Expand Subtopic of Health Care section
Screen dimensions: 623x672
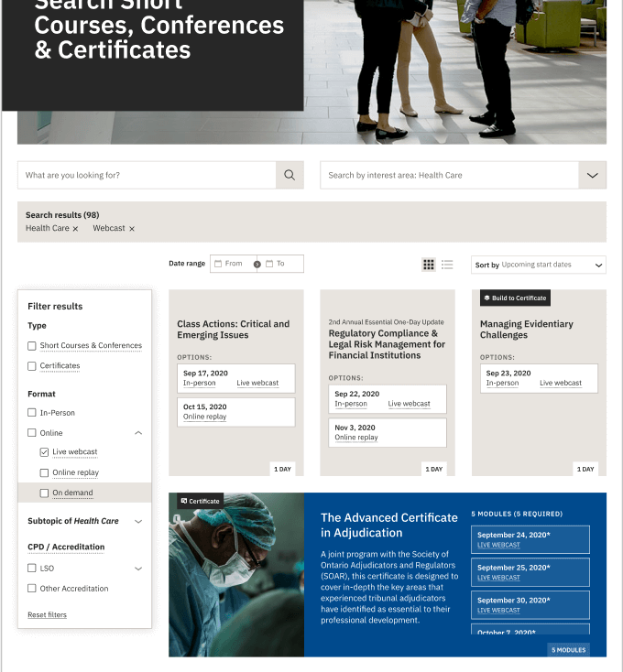coord(138,522)
